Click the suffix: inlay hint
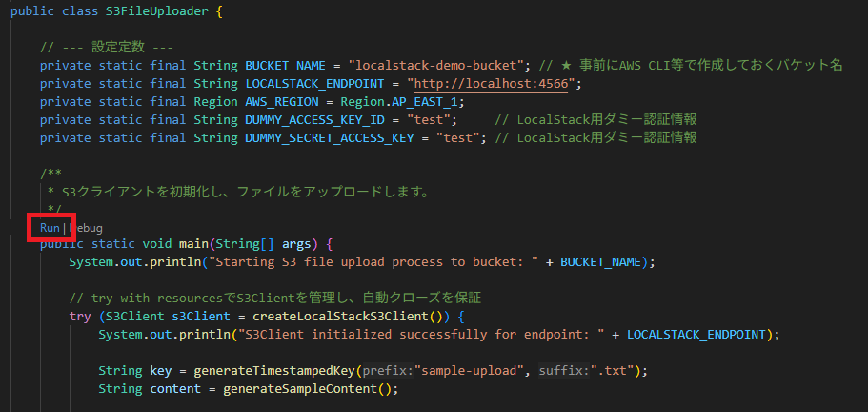868x412 pixels. pos(563,370)
